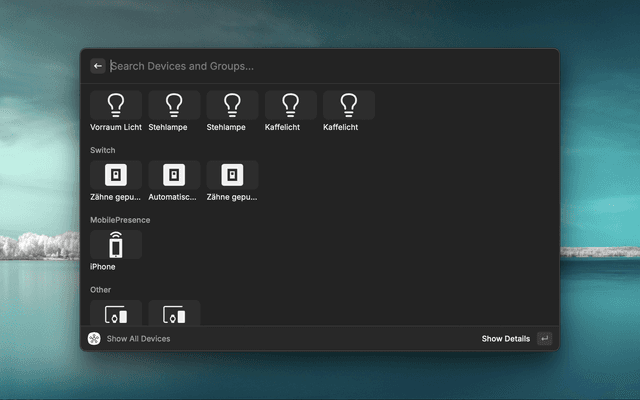Click the Enter key icon
The image size is (640, 400).
coord(544,339)
